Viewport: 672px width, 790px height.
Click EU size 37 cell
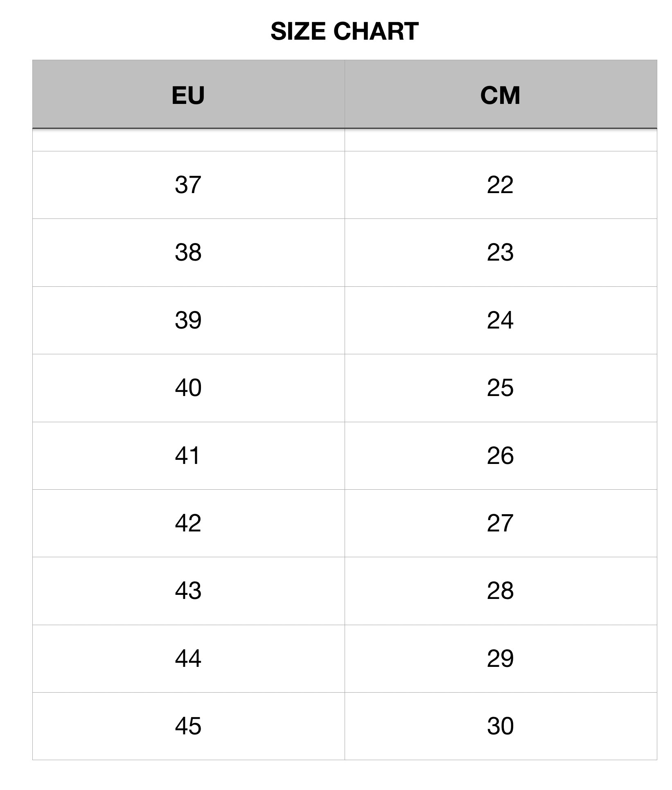(188, 185)
